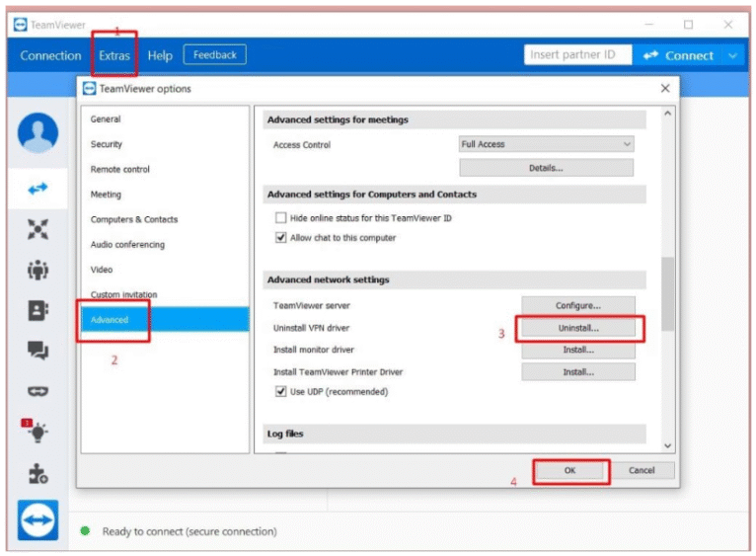
Task: Open the Connection menu
Action: coord(50,55)
